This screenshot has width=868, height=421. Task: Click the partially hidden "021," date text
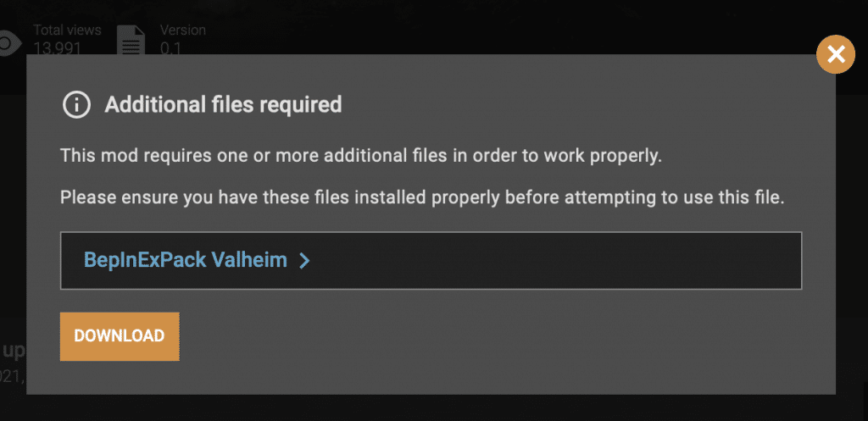click(x=14, y=377)
